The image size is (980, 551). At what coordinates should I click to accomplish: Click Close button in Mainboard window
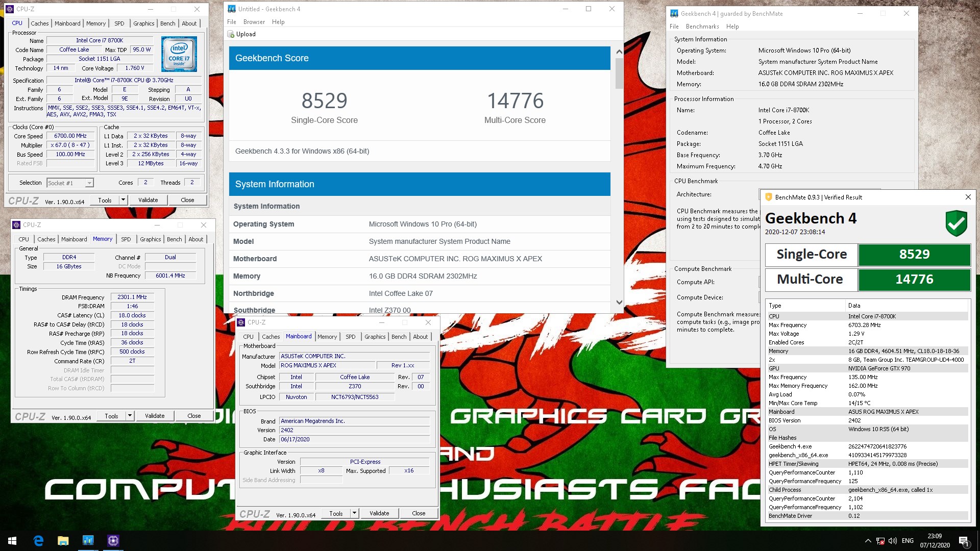tap(419, 513)
